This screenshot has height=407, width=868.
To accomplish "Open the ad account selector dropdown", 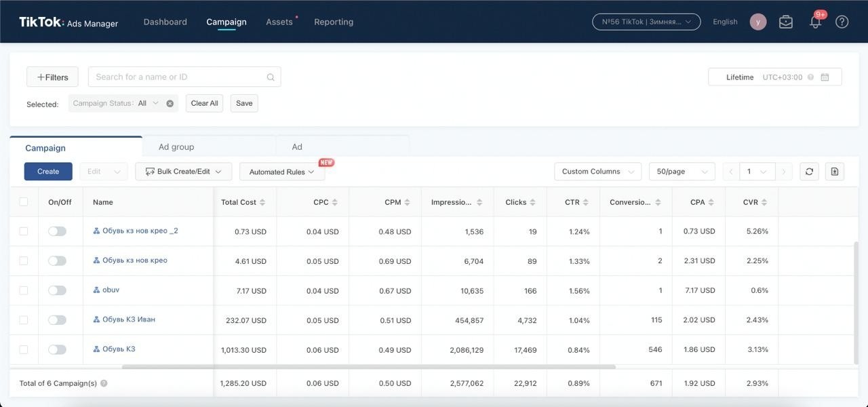I will coord(646,22).
